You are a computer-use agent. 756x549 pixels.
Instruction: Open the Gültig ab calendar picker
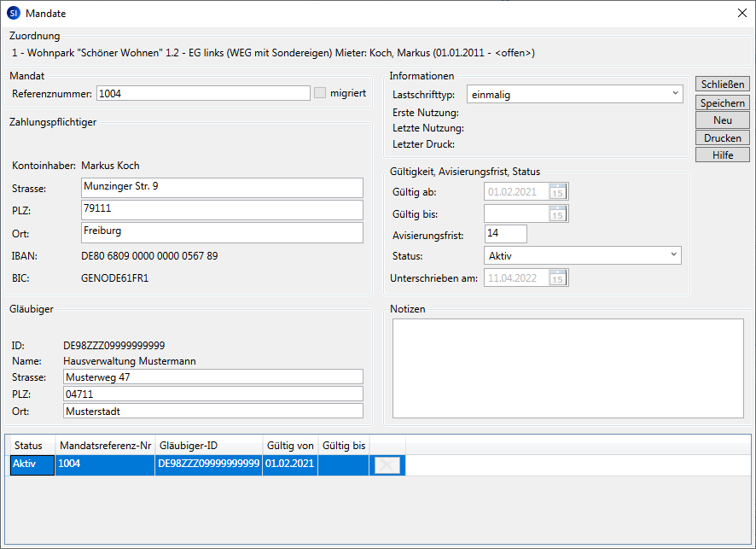coord(558,192)
